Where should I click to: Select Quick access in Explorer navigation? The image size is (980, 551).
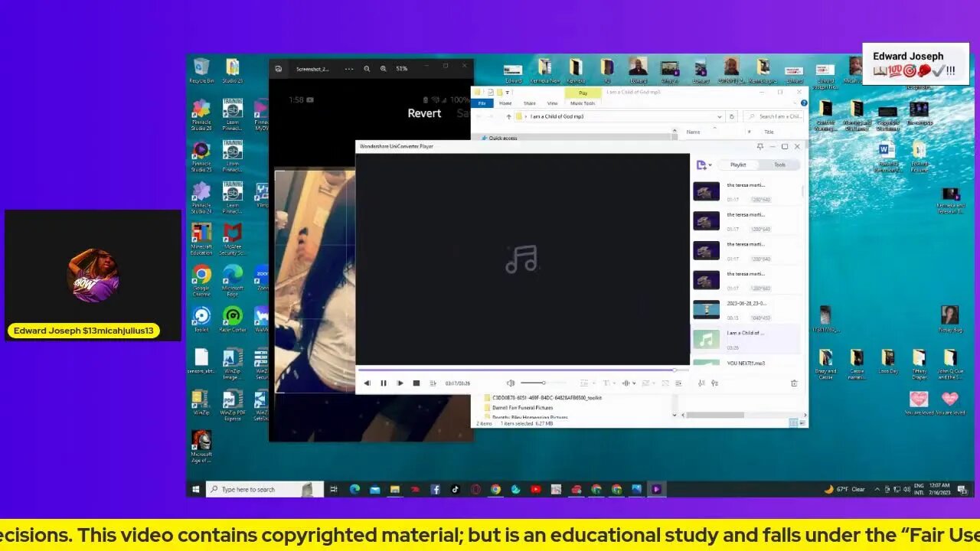502,138
